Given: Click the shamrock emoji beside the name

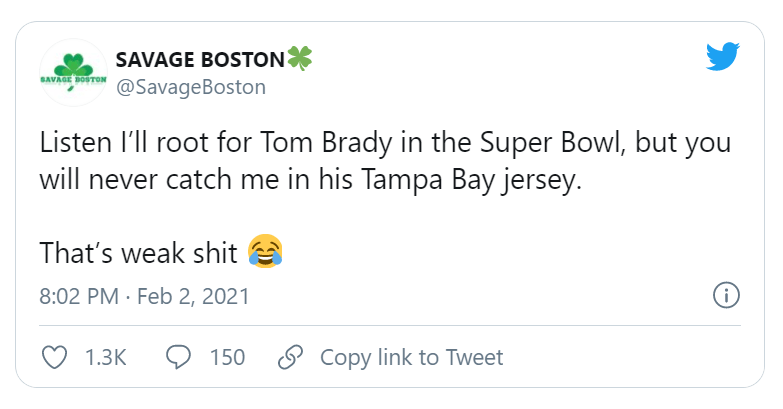Looking at the screenshot, I should [x=300, y=58].
